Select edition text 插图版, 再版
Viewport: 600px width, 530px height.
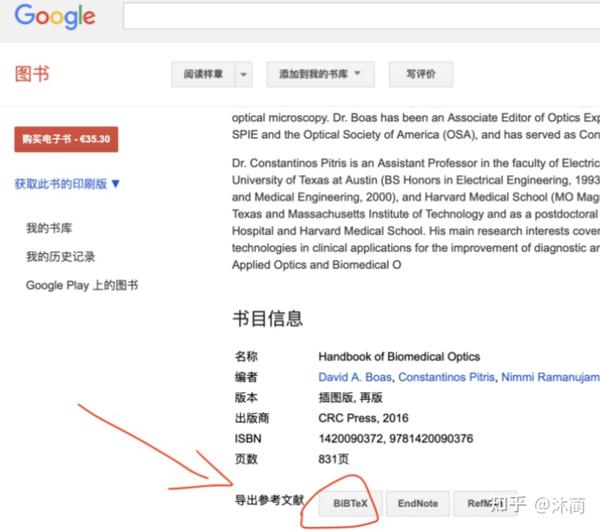click(350, 398)
